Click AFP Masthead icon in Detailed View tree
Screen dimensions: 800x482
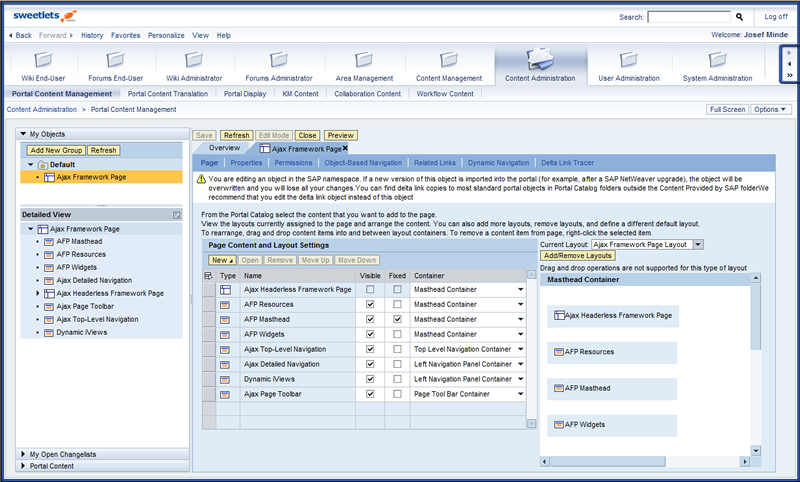pos(49,242)
